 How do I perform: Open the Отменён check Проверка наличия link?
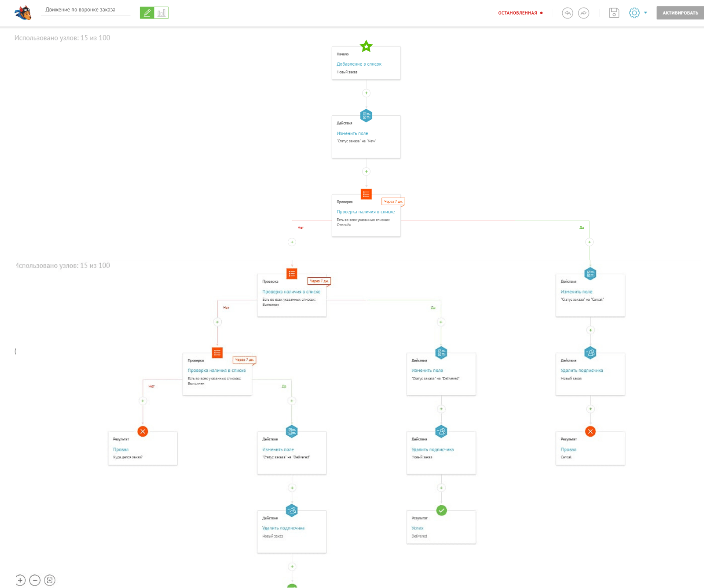pyautogui.click(x=366, y=212)
